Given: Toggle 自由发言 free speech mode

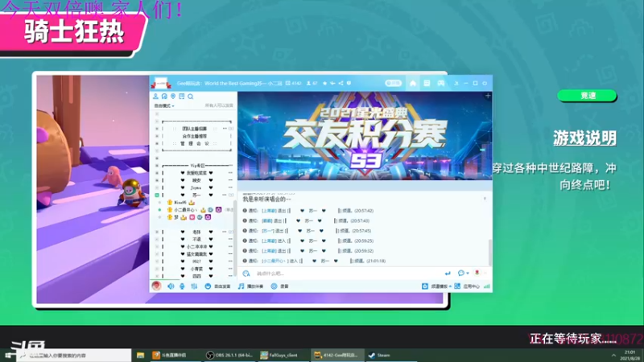Looking at the screenshot, I should [x=217, y=286].
